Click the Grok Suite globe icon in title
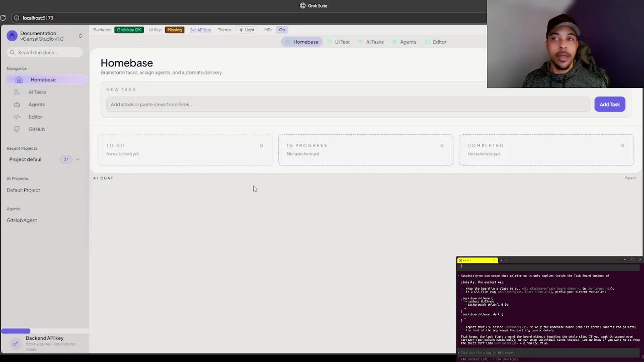644x362 pixels. [x=303, y=6]
